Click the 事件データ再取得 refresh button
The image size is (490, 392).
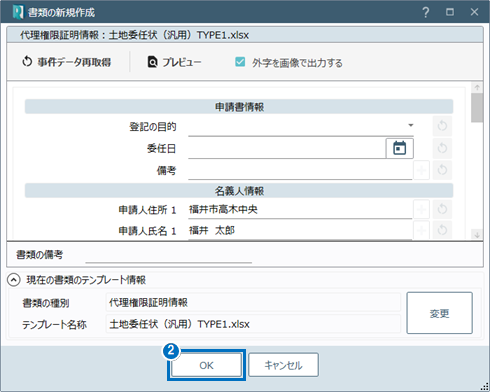click(67, 62)
